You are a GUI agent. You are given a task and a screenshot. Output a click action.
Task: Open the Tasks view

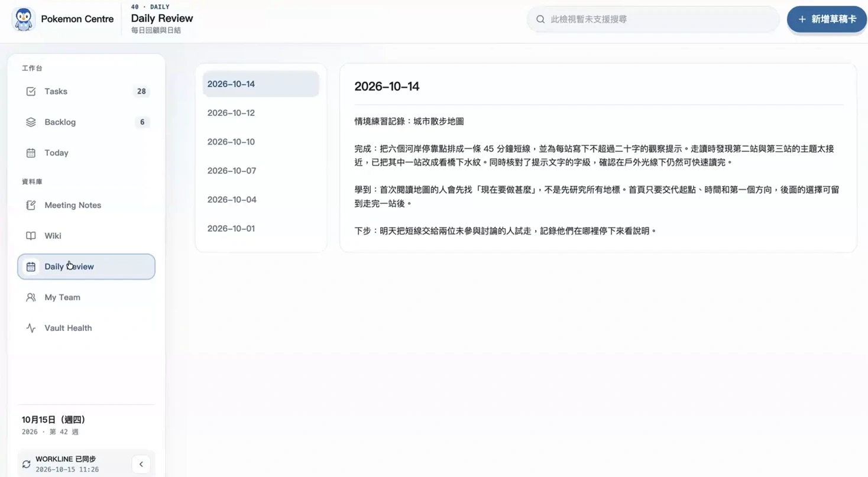pos(86,92)
